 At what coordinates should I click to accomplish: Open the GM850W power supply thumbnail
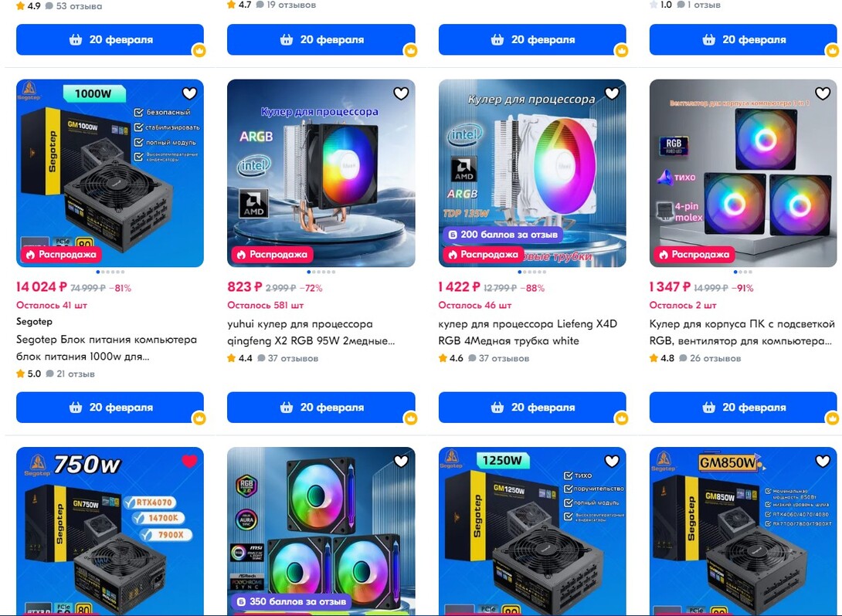coord(743,531)
